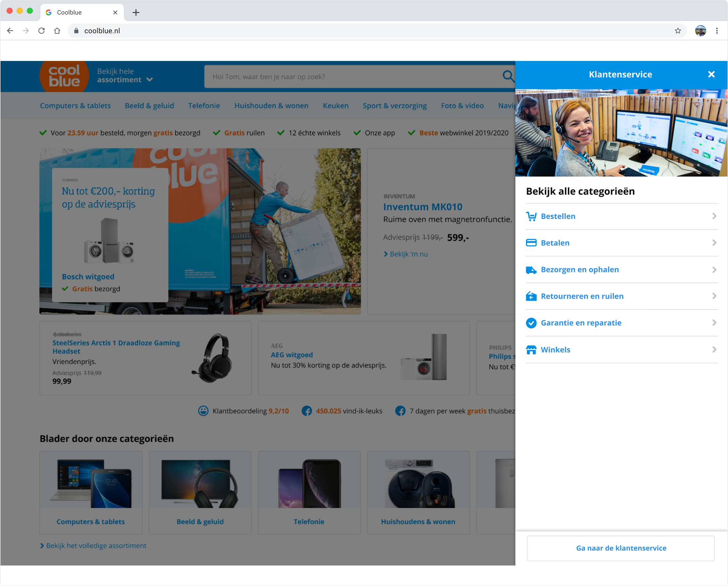Click the return box icon beside Retourneren en ruilen
Viewport: 728px width, 586px height.
coord(531,296)
